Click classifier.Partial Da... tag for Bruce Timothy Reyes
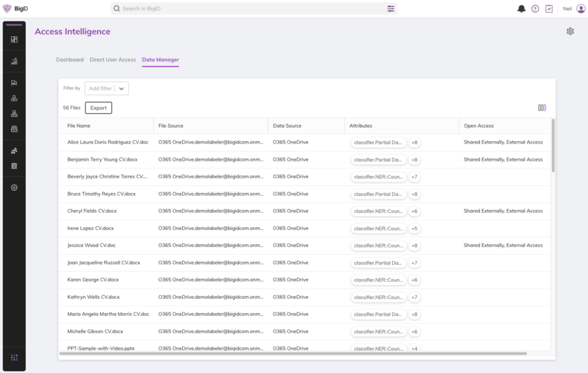 378,194
